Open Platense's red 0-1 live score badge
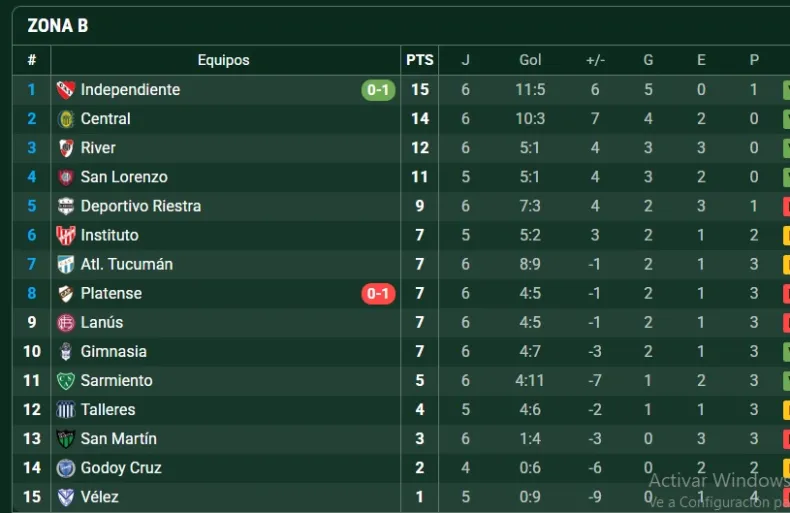The height and width of the screenshot is (513, 790). [x=379, y=293]
